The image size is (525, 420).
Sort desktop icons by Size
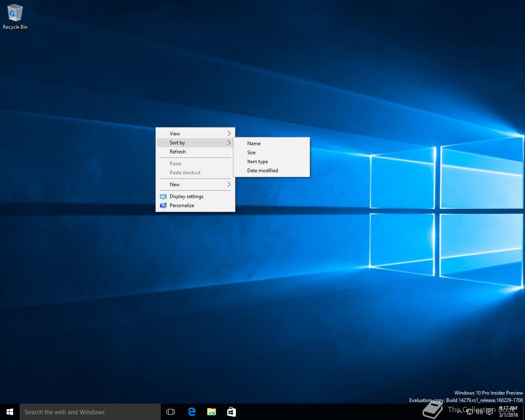[272, 152]
